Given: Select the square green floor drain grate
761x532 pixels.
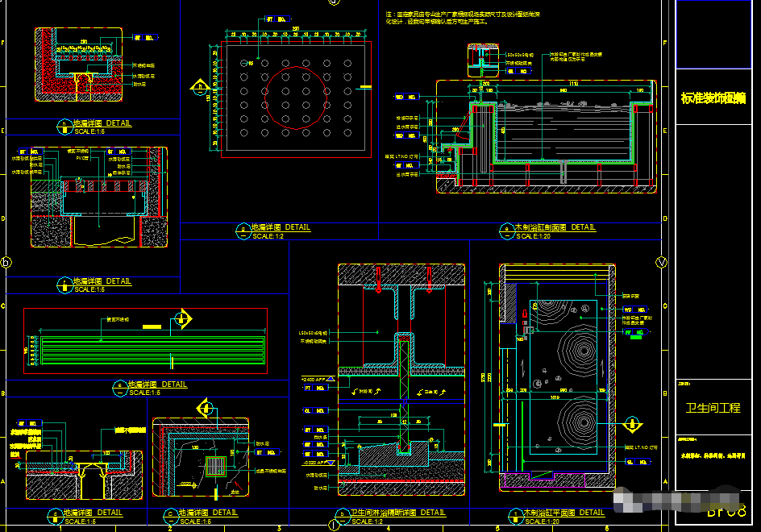Looking at the screenshot, I should tap(215, 468).
